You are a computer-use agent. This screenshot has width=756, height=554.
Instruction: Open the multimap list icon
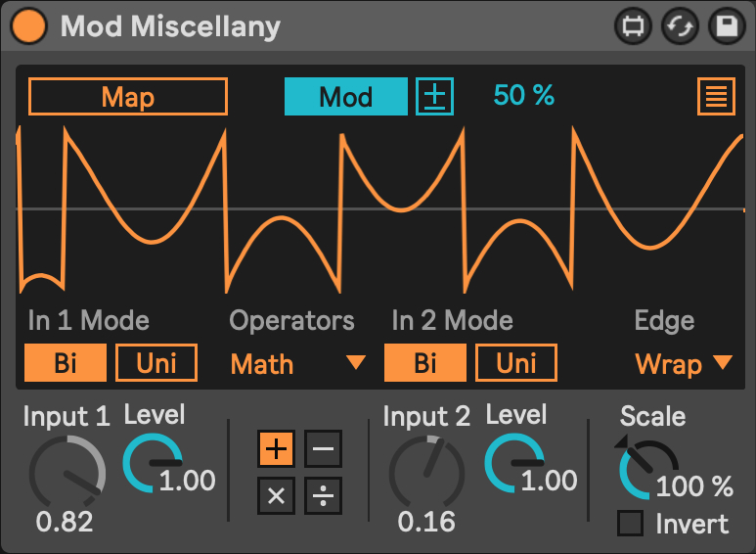coord(717,97)
